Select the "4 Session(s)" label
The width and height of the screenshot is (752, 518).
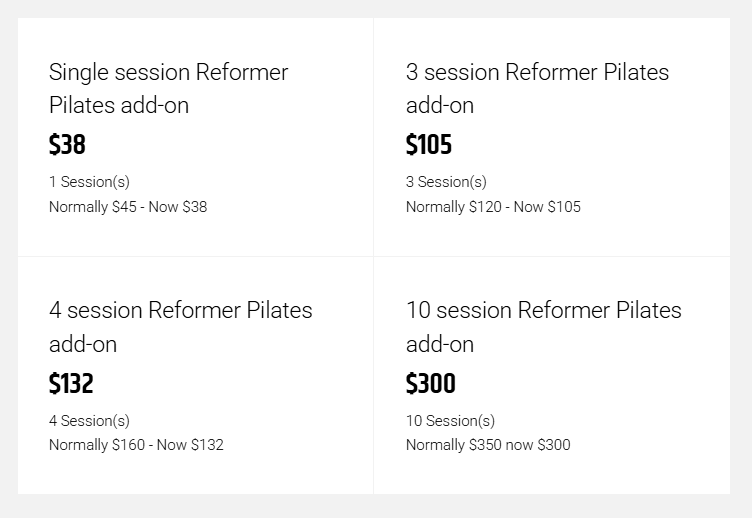pyautogui.click(x=89, y=421)
